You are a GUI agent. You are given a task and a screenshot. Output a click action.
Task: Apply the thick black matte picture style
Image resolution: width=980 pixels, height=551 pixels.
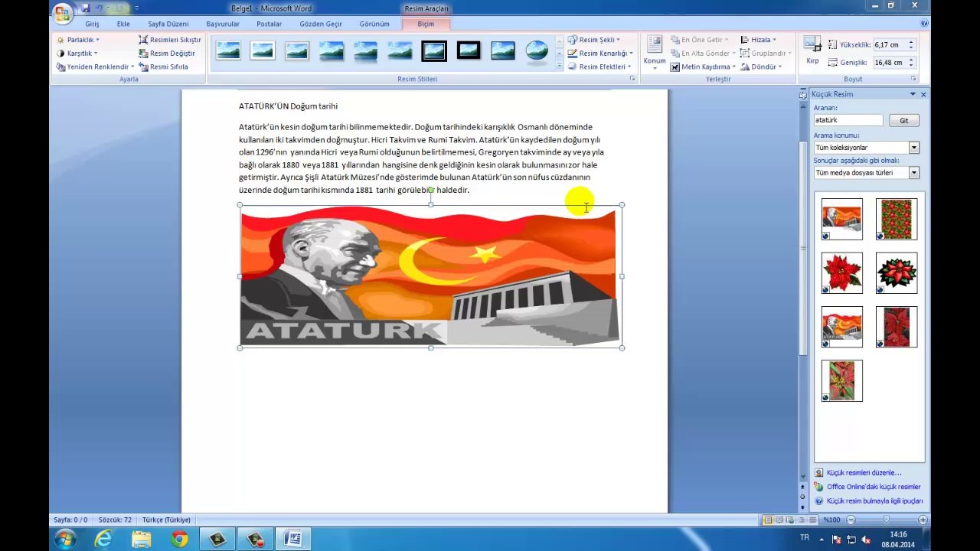tap(469, 51)
